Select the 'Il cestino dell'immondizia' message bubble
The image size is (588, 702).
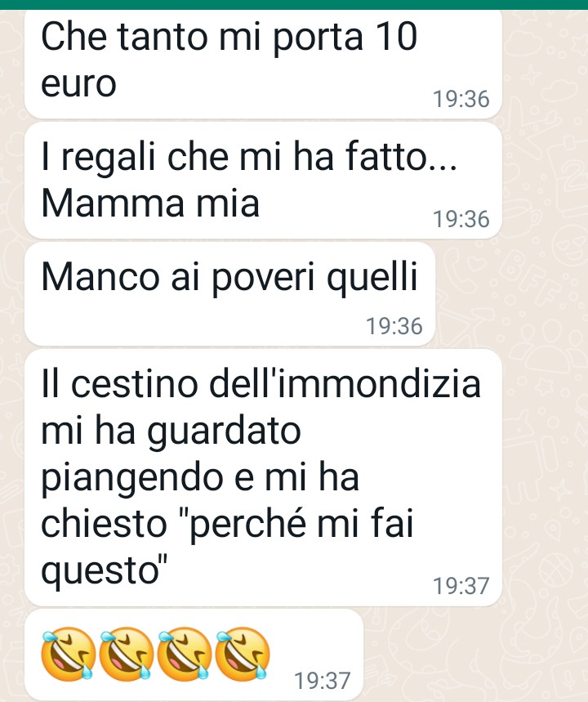(263, 478)
